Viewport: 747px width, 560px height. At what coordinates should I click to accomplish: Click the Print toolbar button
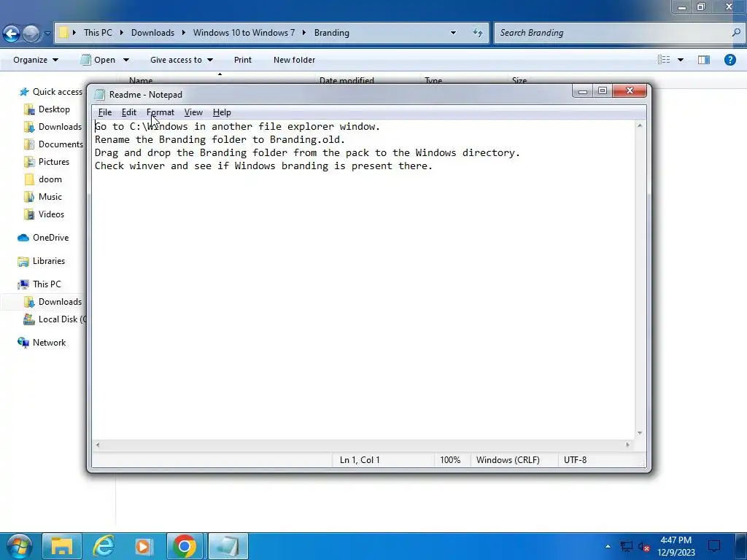242,60
